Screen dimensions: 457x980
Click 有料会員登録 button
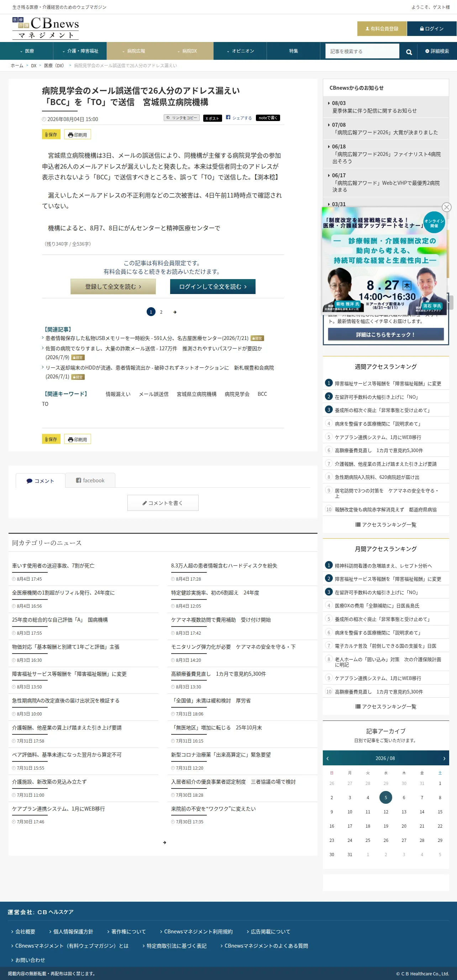[x=382, y=28]
